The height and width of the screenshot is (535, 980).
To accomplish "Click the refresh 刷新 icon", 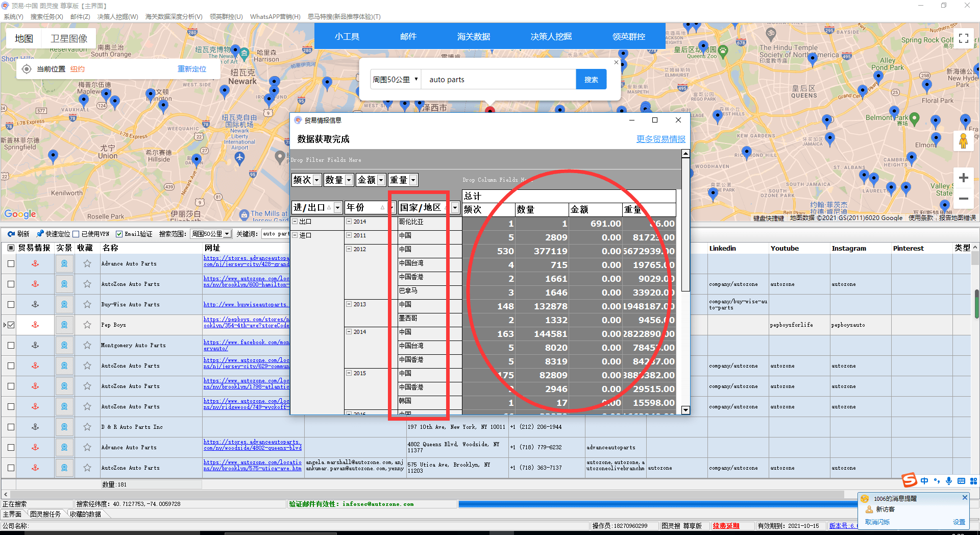I will (11, 234).
